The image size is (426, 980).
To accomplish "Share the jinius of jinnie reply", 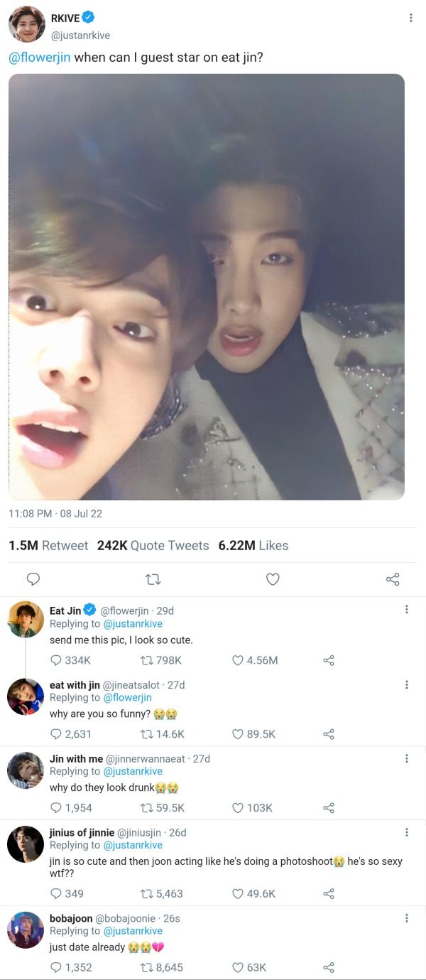I will [x=328, y=893].
